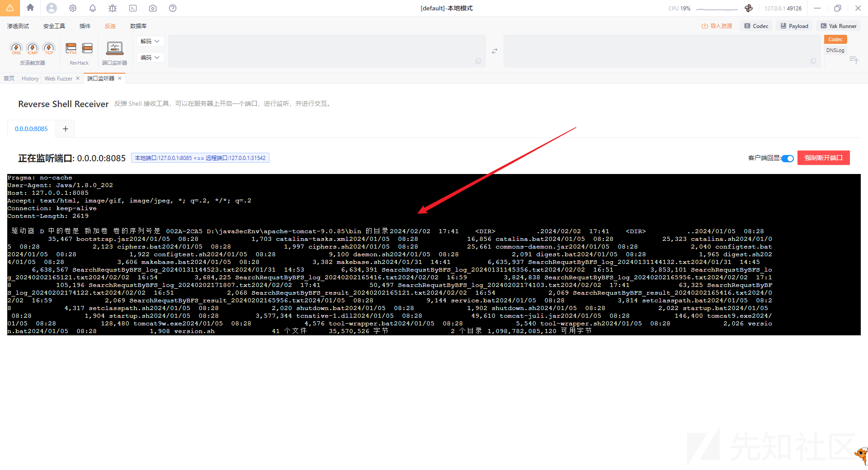Select the 反连 reverse connection menu
This screenshot has height=470, width=868.
110,26
